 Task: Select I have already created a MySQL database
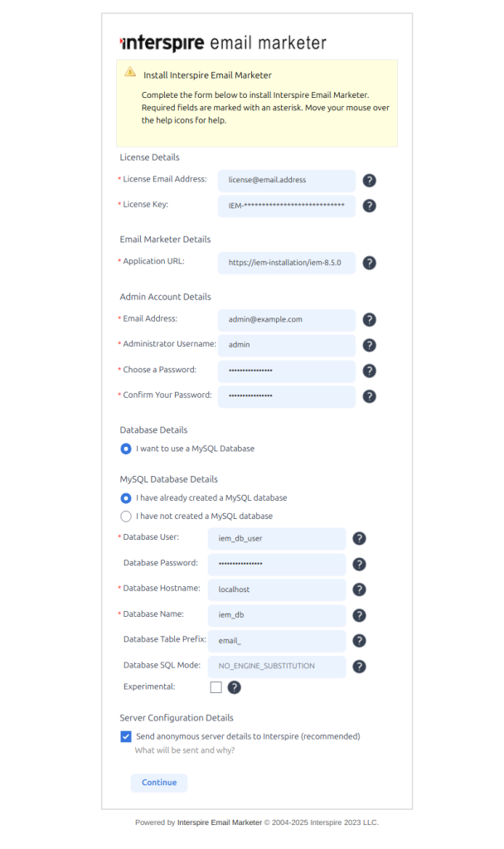[126, 498]
